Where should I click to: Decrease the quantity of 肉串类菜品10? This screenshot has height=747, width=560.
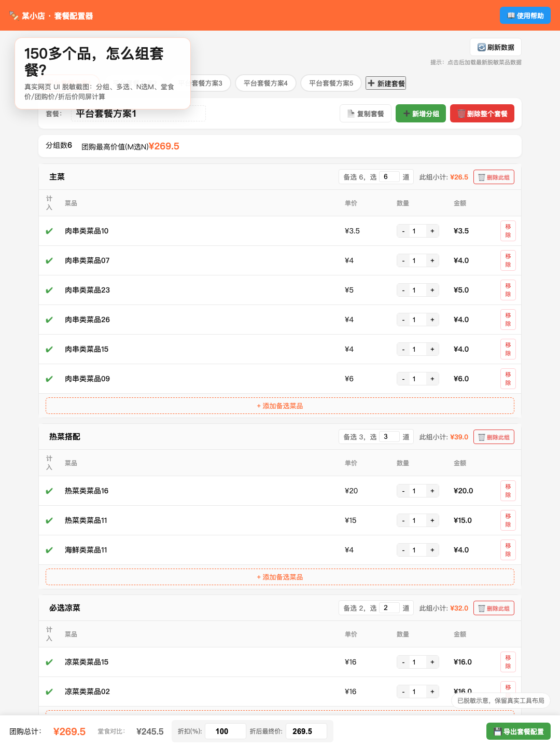tap(403, 231)
